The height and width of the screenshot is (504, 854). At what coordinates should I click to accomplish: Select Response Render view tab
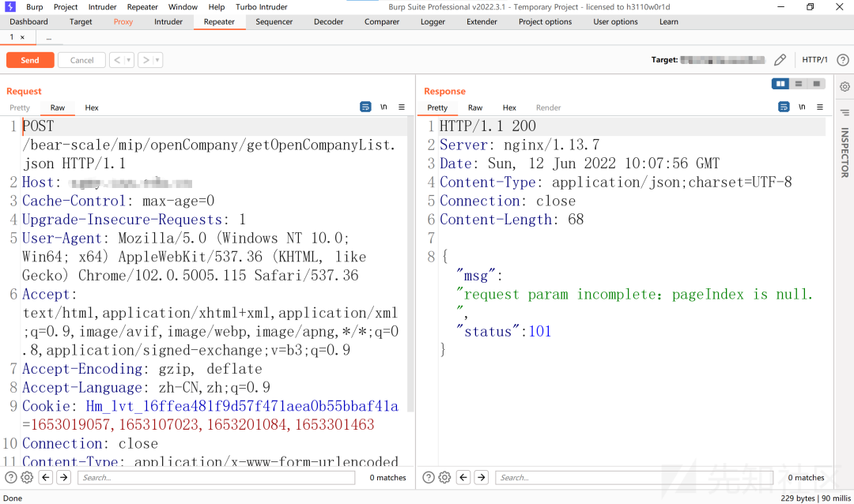548,107
